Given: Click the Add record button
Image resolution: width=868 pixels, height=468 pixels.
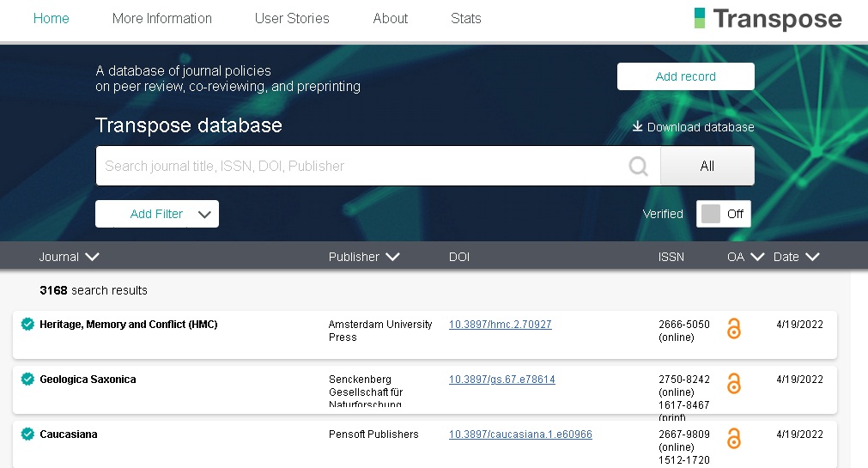Looking at the screenshot, I should tap(686, 76).
